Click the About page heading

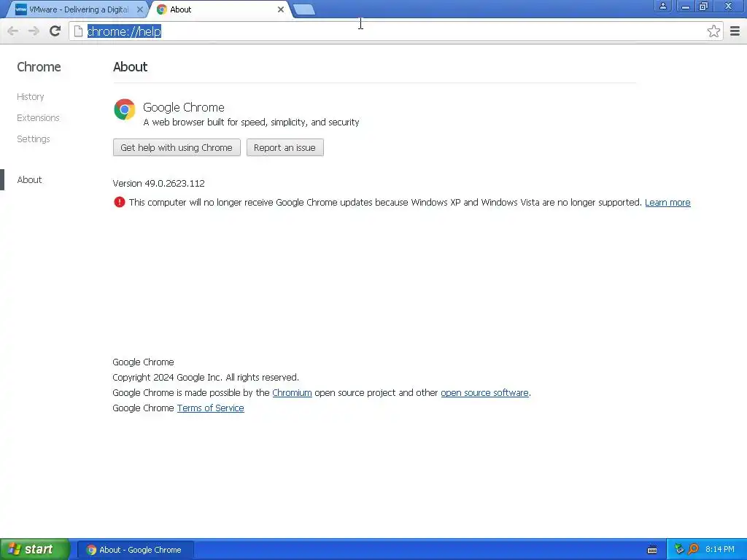click(x=130, y=67)
